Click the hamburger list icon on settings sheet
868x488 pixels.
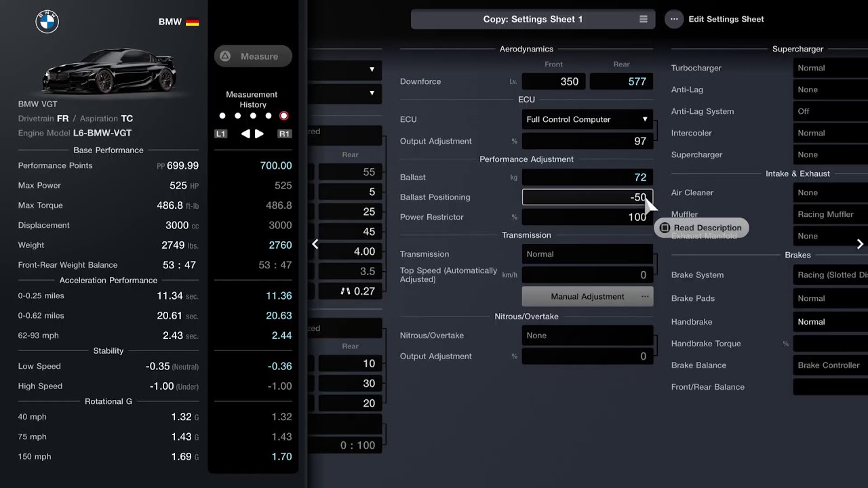[x=644, y=19]
